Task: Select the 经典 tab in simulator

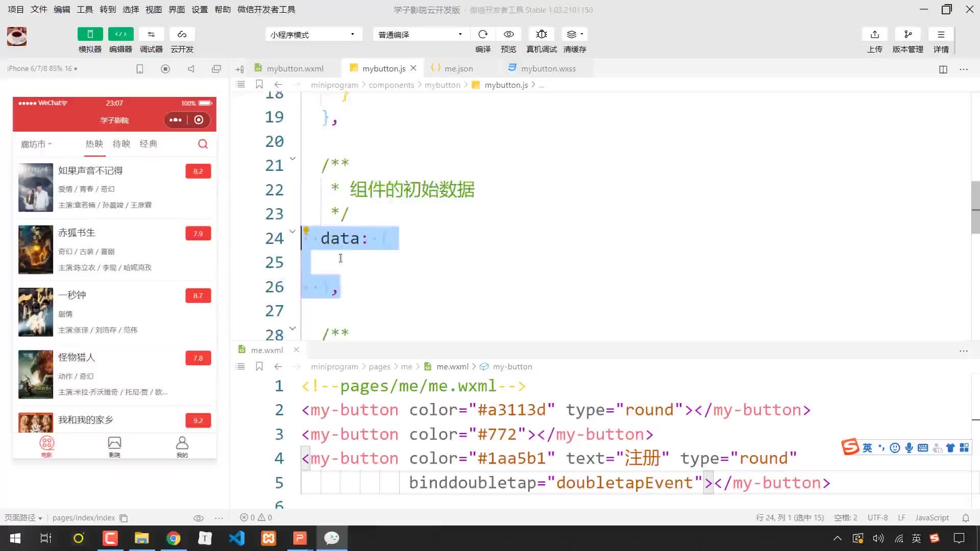Action: pos(149,144)
